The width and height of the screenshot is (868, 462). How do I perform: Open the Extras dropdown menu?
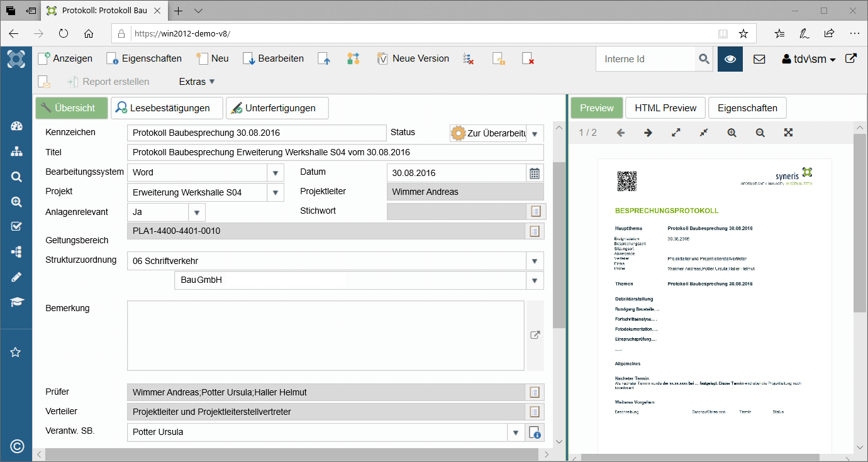pos(197,82)
